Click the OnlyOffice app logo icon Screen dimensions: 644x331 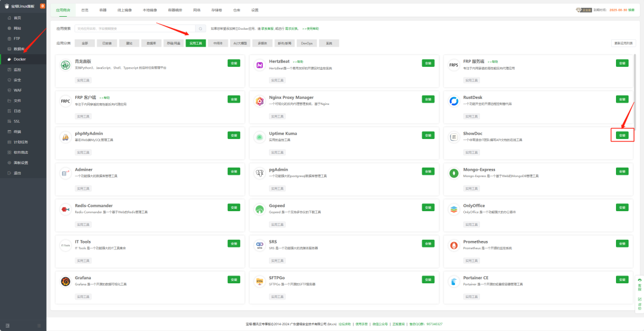coord(453,209)
